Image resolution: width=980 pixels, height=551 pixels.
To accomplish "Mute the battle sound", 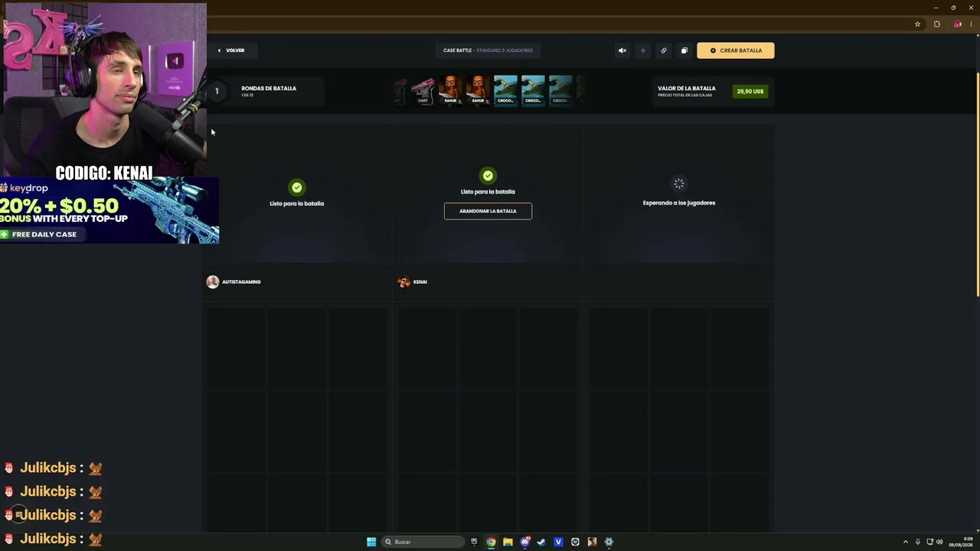I will pos(622,51).
